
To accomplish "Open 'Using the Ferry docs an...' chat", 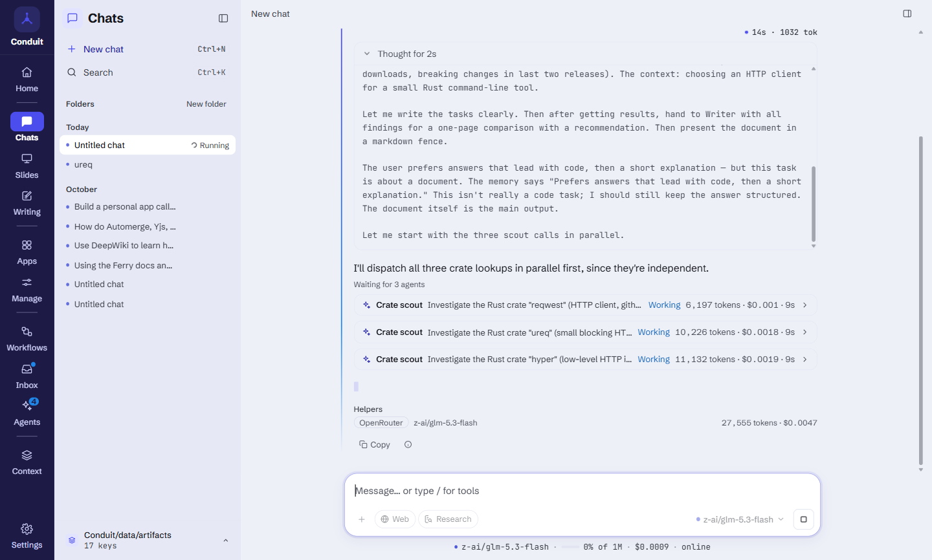I will 148,265.
